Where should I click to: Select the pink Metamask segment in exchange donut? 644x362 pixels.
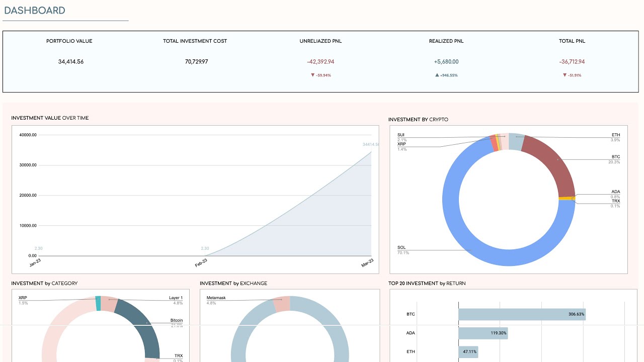click(x=281, y=303)
